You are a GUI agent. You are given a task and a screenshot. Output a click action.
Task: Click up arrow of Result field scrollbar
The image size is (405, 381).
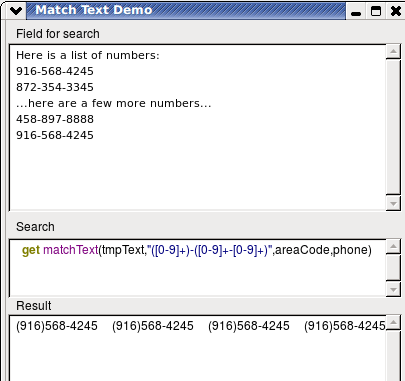(393, 322)
